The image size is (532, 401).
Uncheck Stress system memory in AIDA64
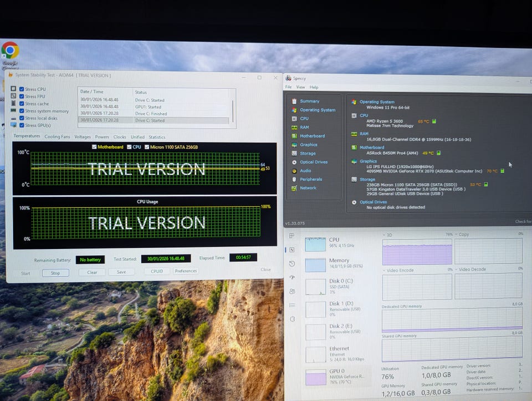[22, 111]
